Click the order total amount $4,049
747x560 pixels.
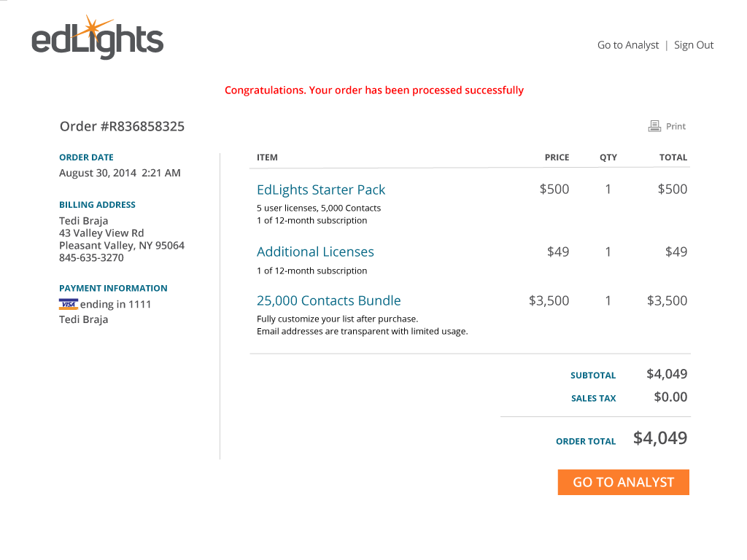pyautogui.click(x=659, y=438)
